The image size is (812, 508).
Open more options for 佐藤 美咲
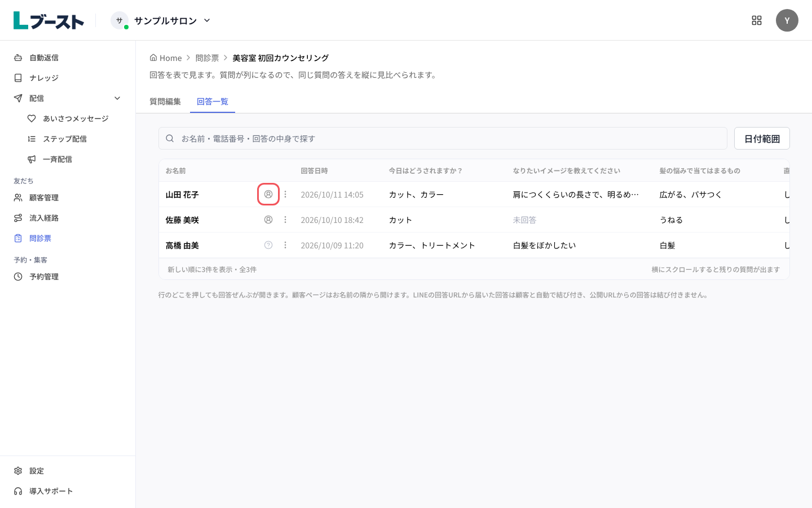click(285, 220)
